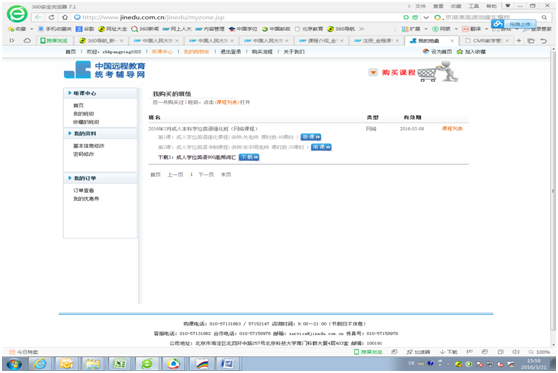Open the address bar history dropdown arrow
This screenshot has height=373, width=558.
(426, 17)
